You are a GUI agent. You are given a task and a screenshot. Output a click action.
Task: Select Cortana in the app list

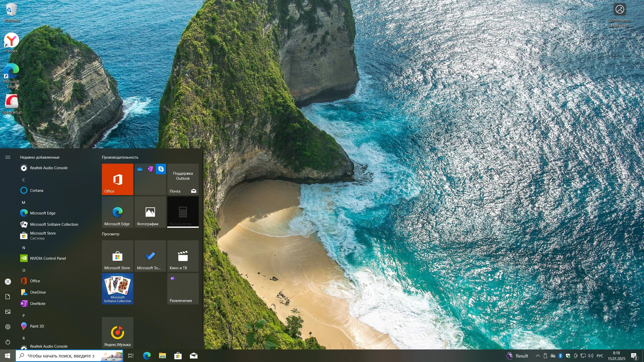pos(36,190)
